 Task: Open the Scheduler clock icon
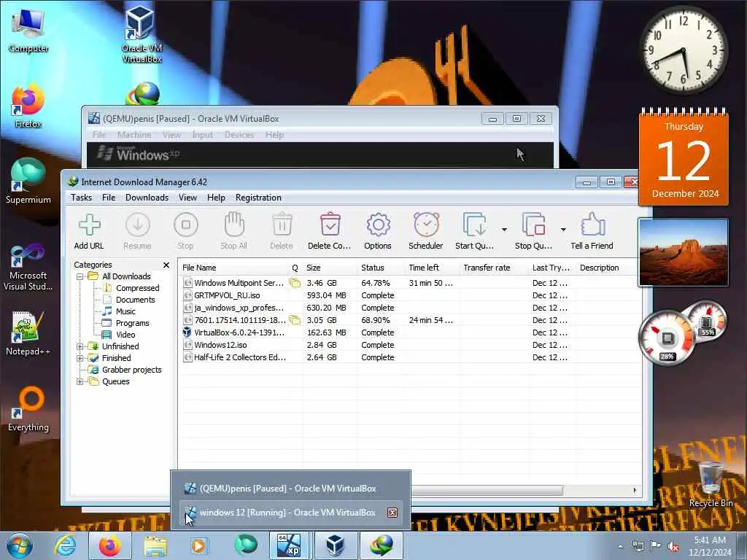426,231
